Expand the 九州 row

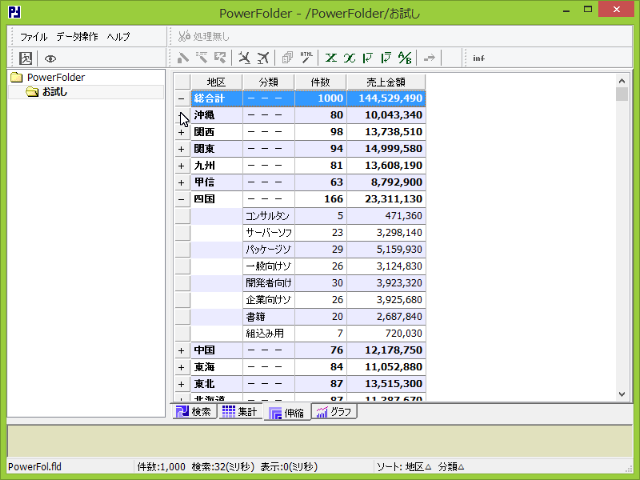tap(181, 166)
